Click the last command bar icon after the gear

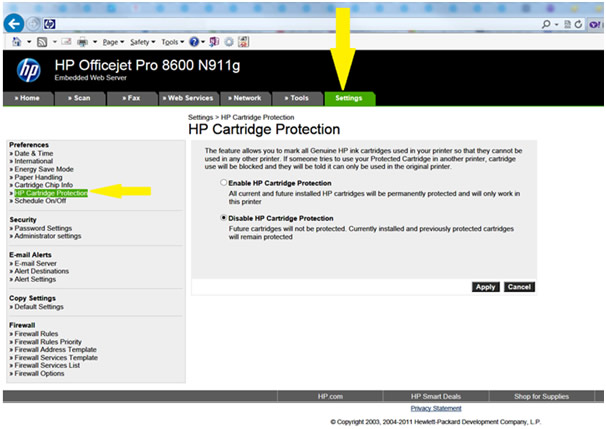click(x=243, y=42)
